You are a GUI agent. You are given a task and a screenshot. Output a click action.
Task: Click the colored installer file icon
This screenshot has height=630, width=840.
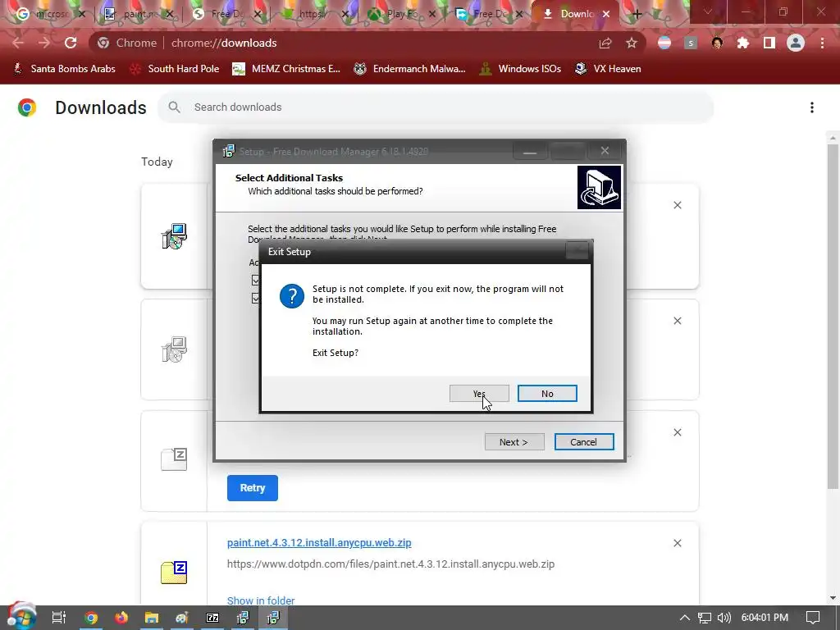pos(174,236)
